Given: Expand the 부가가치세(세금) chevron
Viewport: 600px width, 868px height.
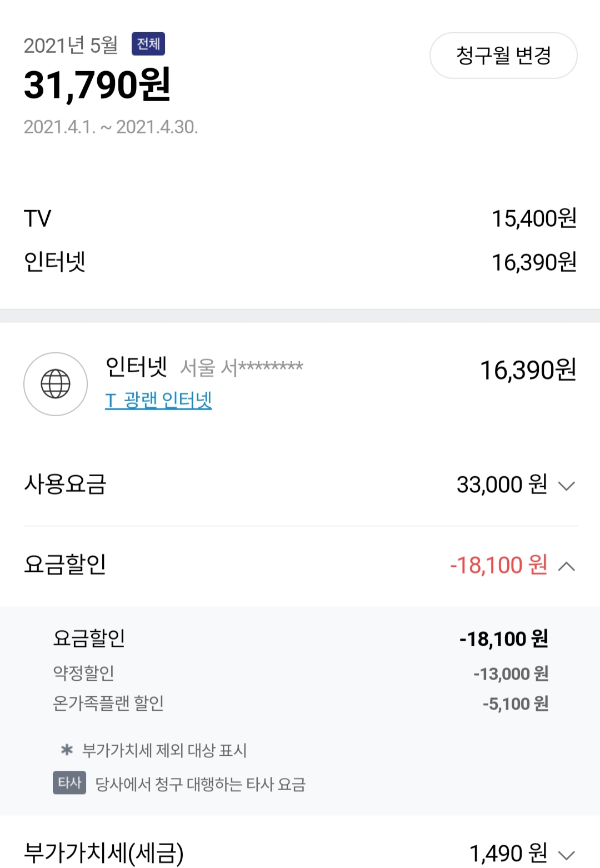Looking at the screenshot, I should (x=566, y=855).
